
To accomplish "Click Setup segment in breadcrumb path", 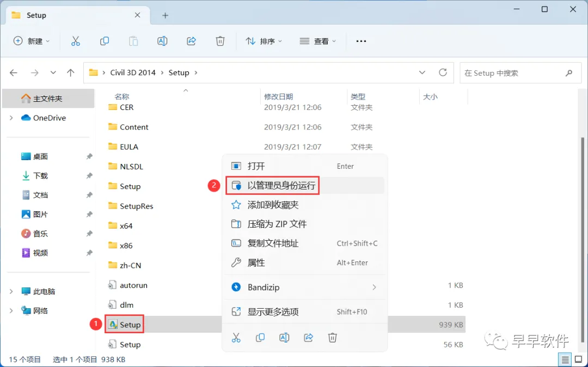I will point(179,73).
